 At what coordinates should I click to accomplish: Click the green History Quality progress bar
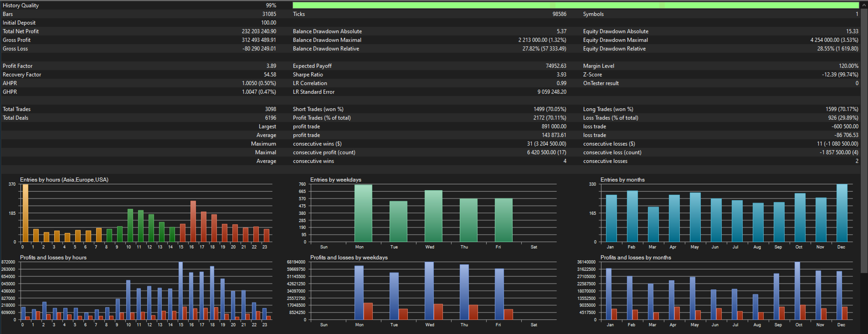(x=575, y=5)
